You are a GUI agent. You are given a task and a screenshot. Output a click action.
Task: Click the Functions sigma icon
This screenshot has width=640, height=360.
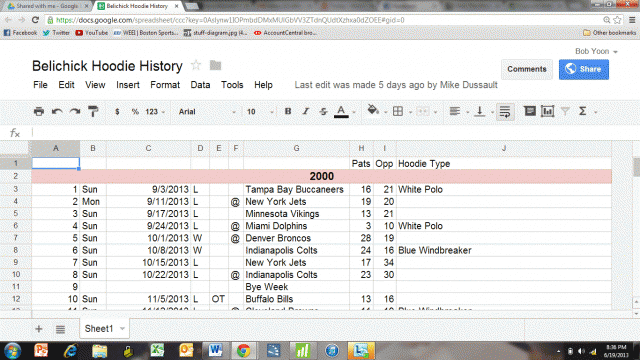(x=582, y=111)
